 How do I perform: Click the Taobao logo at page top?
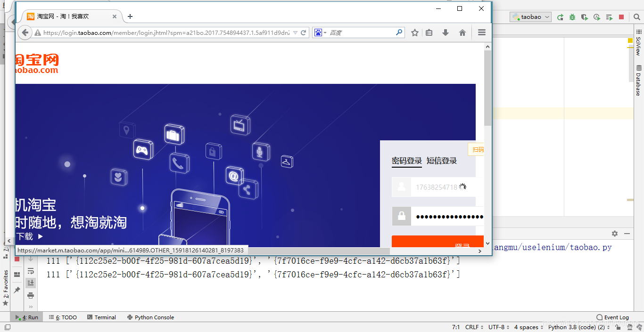point(37,64)
